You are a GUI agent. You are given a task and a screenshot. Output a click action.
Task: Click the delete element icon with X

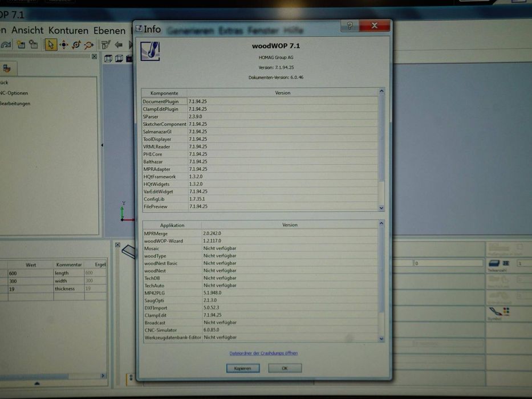(33, 44)
